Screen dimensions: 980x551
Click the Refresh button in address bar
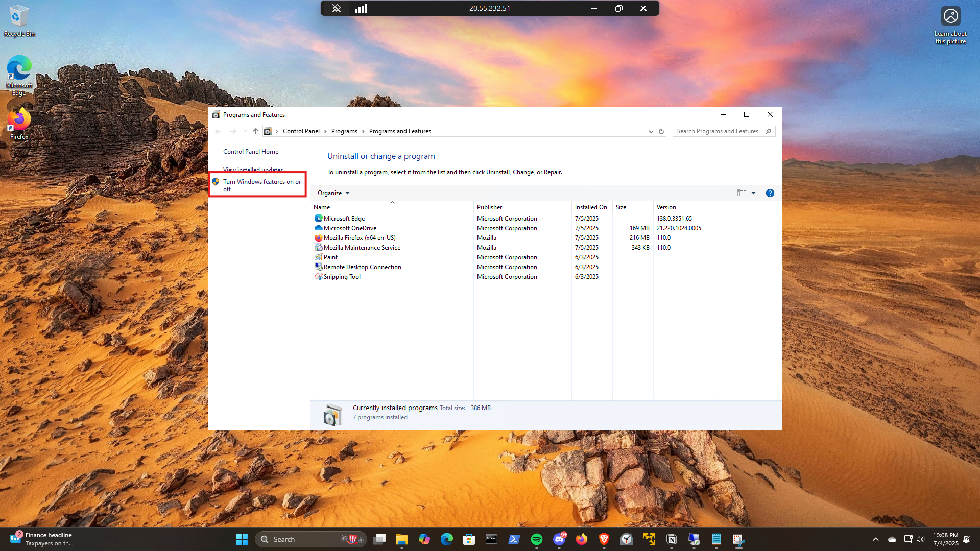(x=661, y=131)
